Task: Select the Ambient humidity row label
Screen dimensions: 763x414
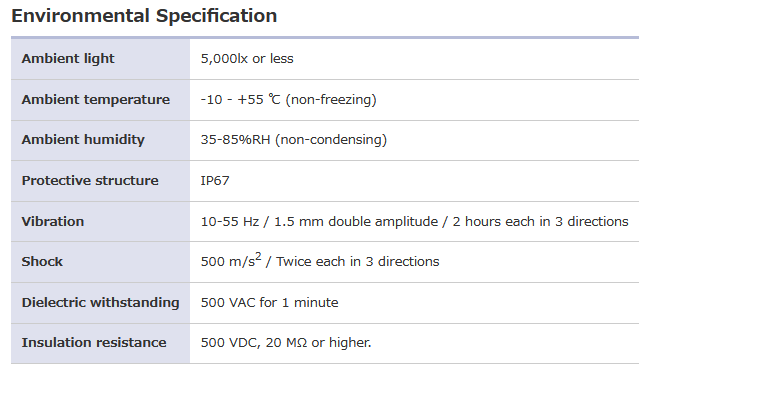Action: point(83,140)
